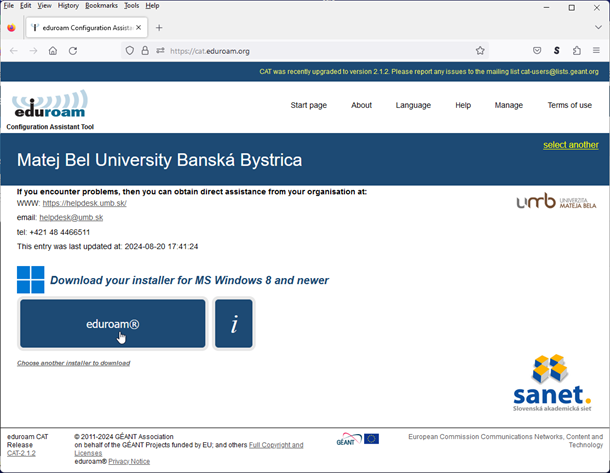Reload the current page

(x=73, y=51)
